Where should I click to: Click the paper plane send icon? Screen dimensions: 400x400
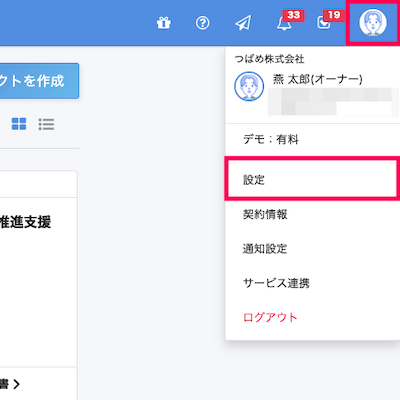coord(243,23)
